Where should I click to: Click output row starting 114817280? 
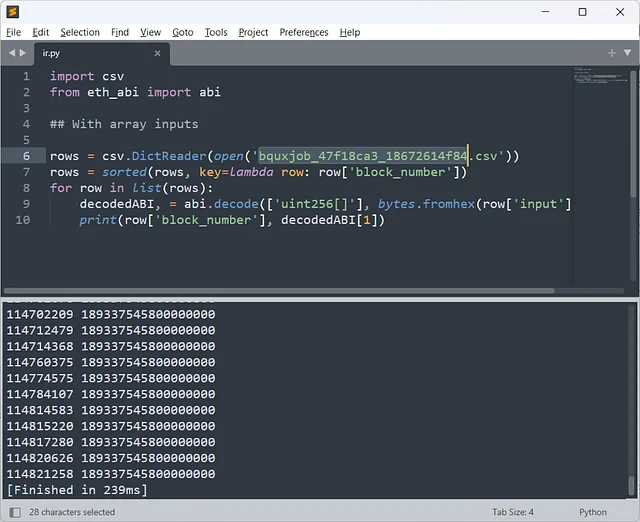pos(111,442)
